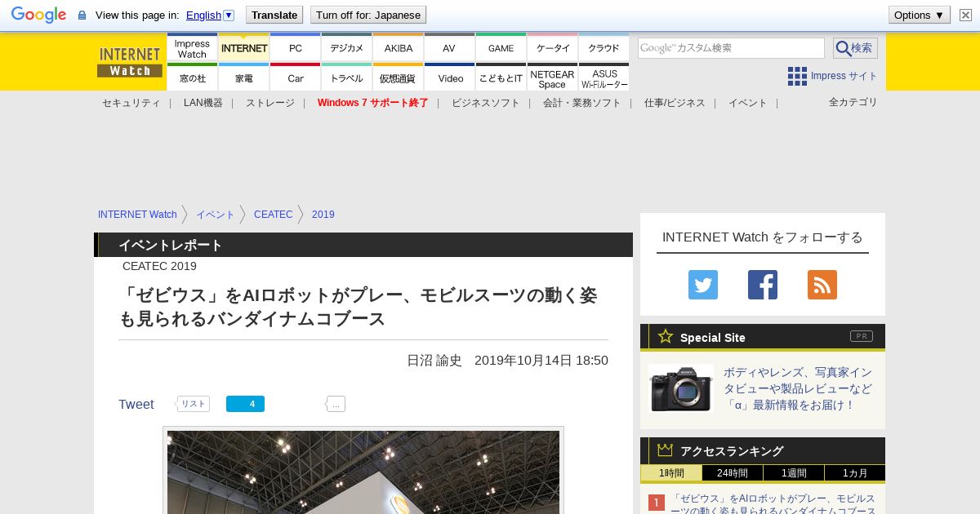Image resolution: width=980 pixels, height=514 pixels.
Task: Go to 会計・業務ソフト category
Action: (x=582, y=103)
